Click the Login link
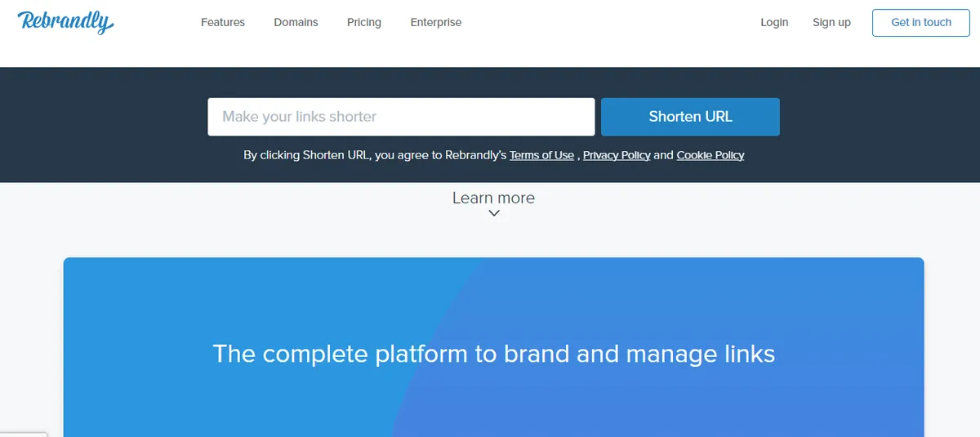This screenshot has height=437, width=980. 773,22
